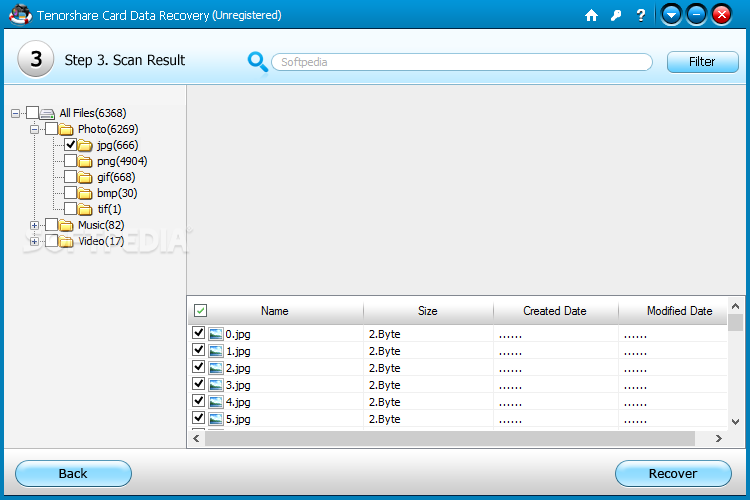Check the gif(668) checkbox
The image size is (750, 500).
(x=70, y=177)
